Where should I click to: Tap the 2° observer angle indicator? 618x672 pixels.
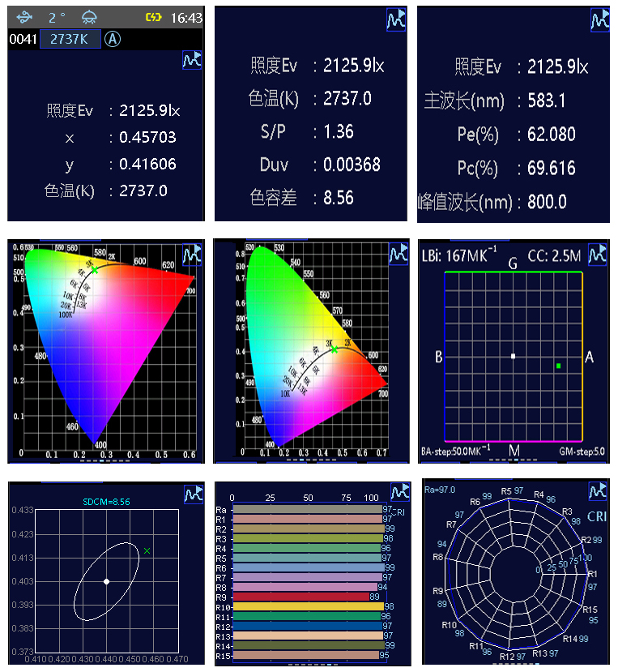(x=57, y=17)
